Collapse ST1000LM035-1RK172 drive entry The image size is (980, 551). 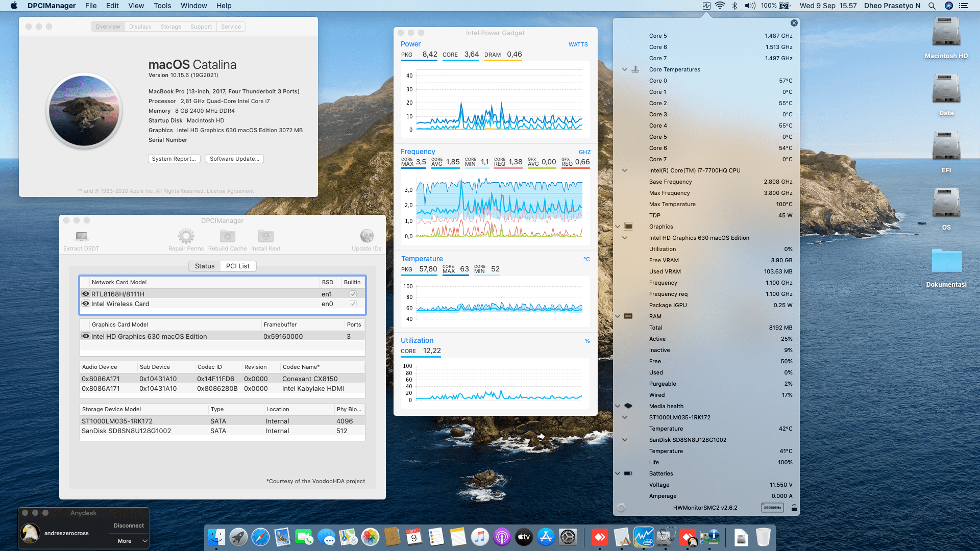coord(624,417)
